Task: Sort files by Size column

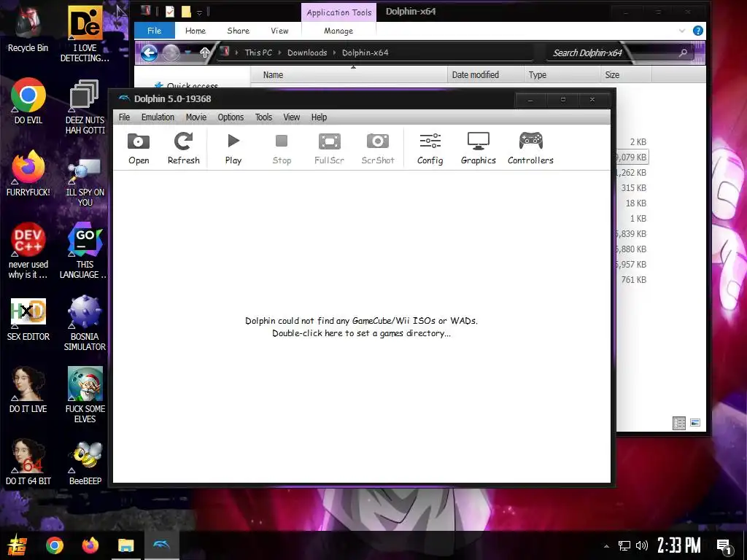Action: (625, 75)
